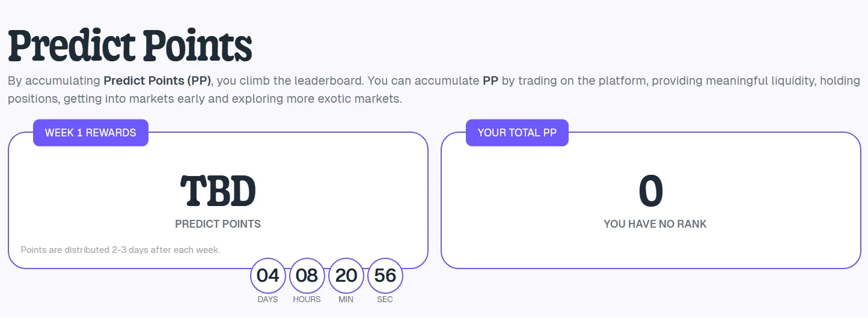This screenshot has height=325, width=868.
Task: Click the hours countdown circle showing 08
Action: (307, 276)
